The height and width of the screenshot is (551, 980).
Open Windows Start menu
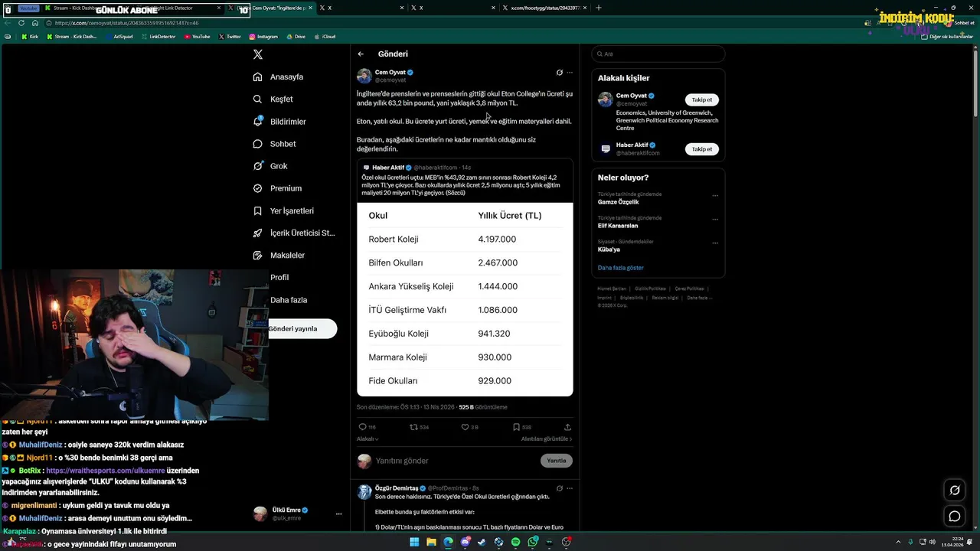click(x=414, y=542)
